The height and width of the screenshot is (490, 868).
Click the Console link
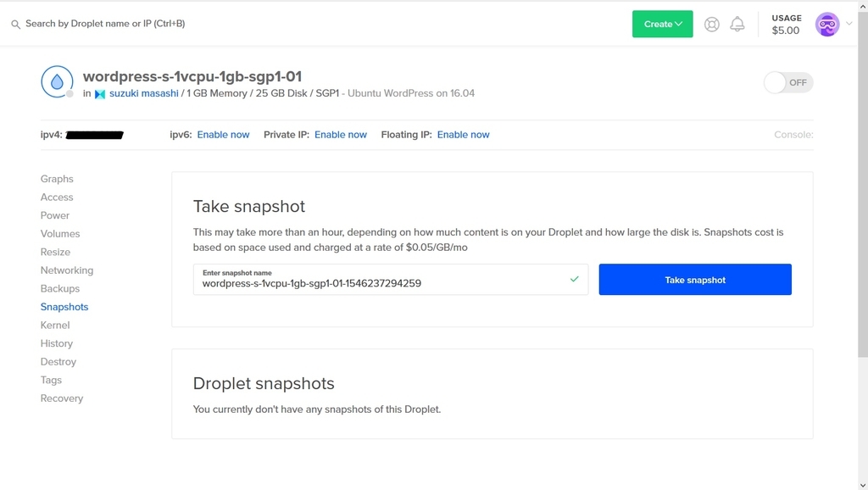pyautogui.click(x=793, y=135)
